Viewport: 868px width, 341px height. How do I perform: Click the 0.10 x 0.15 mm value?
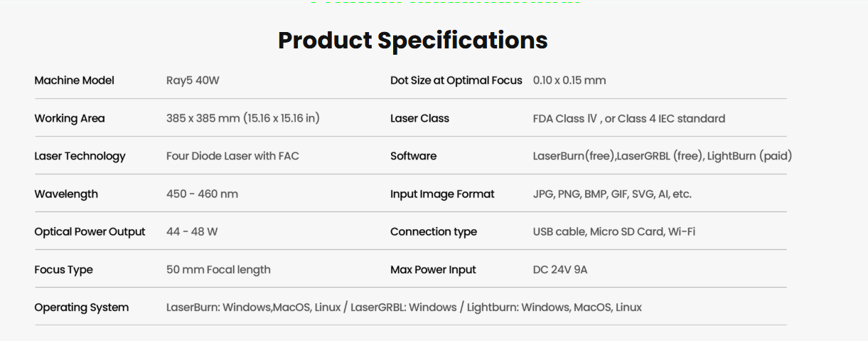point(569,80)
